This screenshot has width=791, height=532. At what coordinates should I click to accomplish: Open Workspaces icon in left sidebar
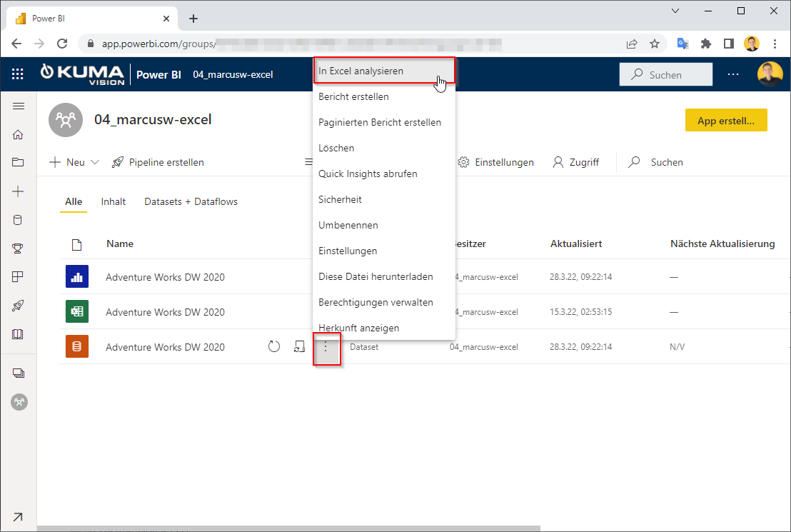(18, 373)
